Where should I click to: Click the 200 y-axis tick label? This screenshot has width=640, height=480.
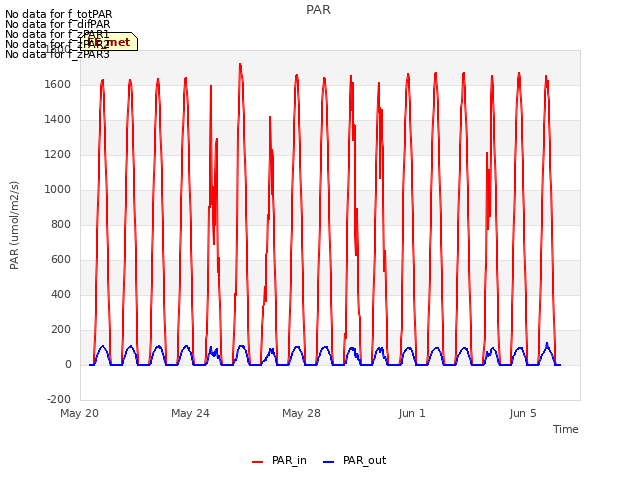(61, 329)
